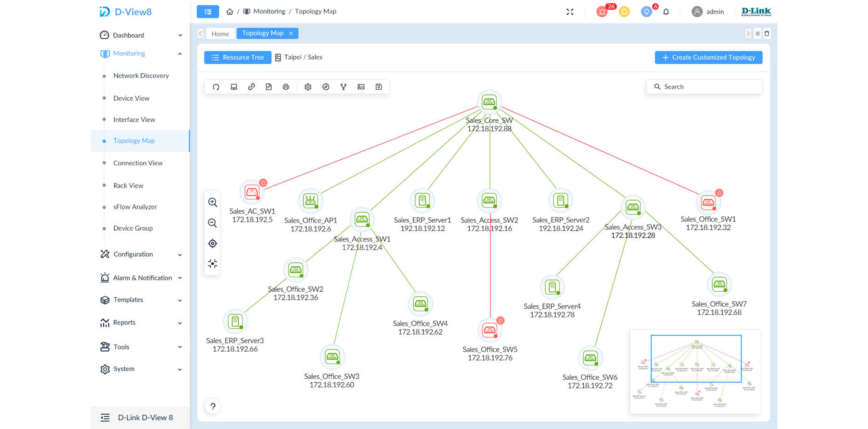Click Create Customized Topology button
This screenshot has height=429, width=868.
tap(708, 57)
